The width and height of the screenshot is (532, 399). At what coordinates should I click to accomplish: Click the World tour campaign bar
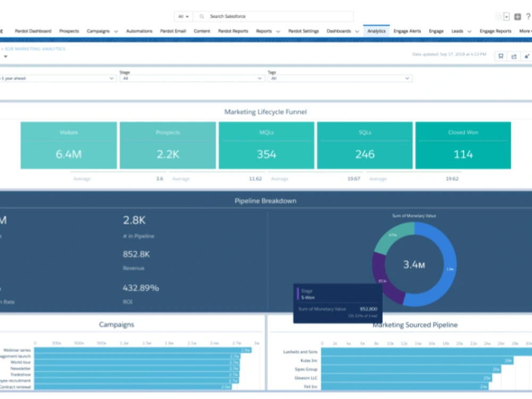coord(137,362)
